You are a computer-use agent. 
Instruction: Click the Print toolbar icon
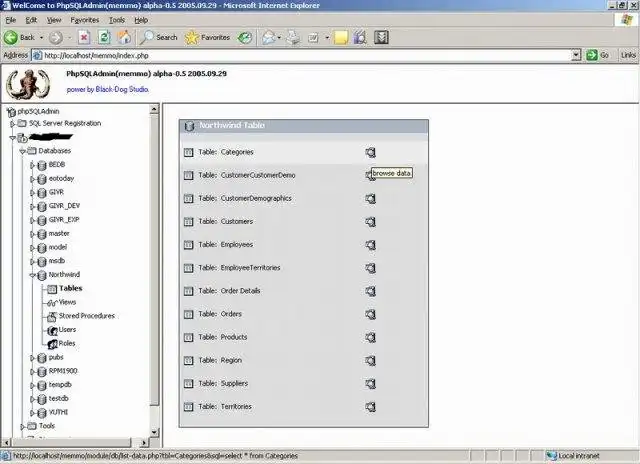pos(293,38)
